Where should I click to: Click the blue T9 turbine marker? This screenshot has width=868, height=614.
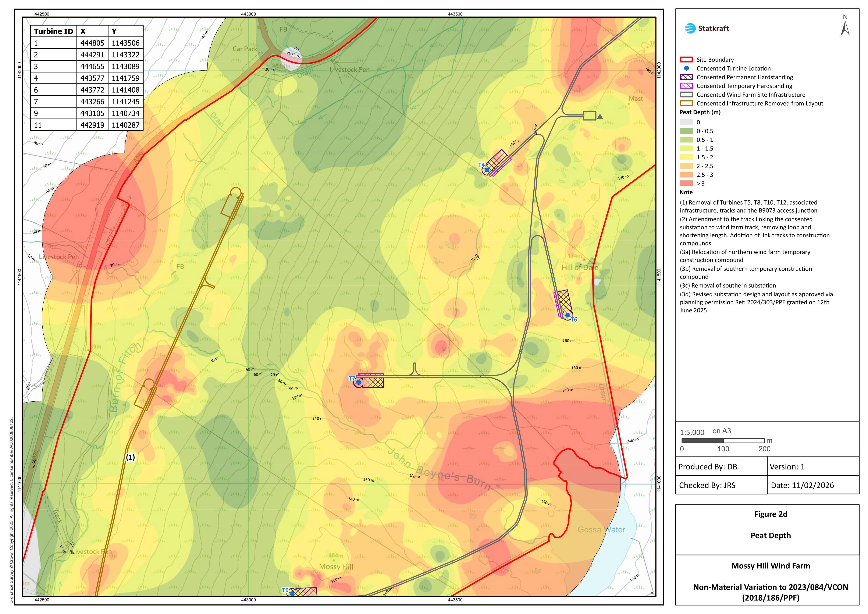tap(292, 594)
